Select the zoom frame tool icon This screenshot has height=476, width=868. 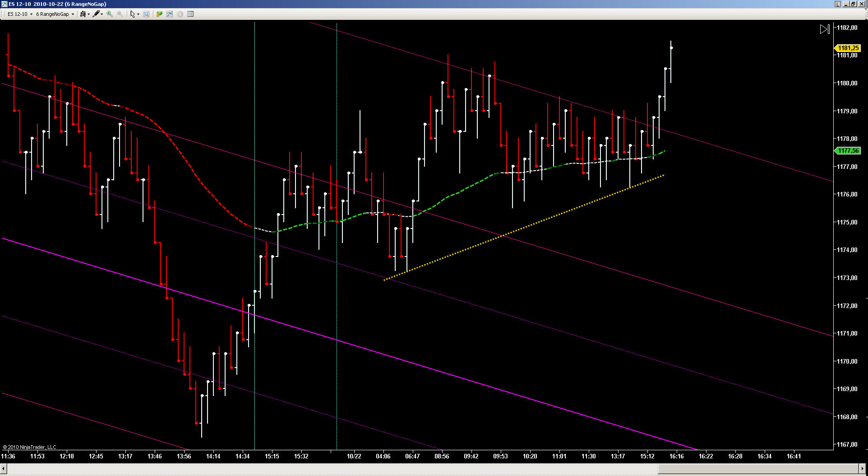click(x=146, y=14)
